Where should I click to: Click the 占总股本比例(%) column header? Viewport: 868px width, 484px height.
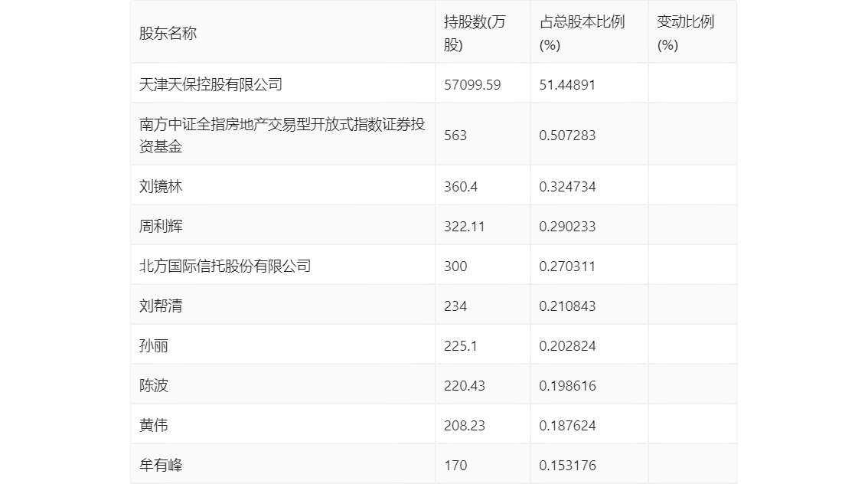click(582, 33)
